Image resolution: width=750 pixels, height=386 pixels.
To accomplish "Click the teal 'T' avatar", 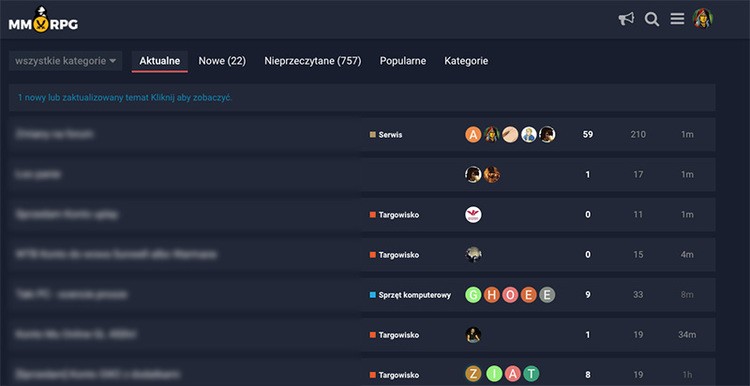I will pos(531,374).
